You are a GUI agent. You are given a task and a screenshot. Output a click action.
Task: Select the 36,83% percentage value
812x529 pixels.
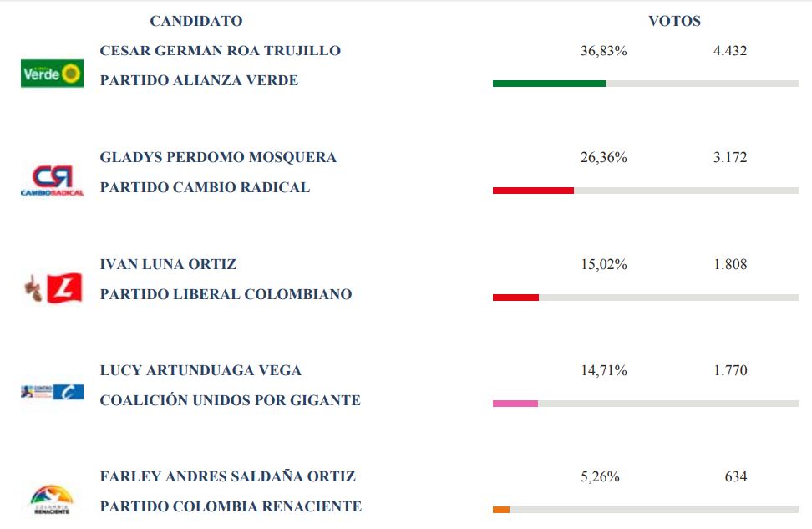pyautogui.click(x=604, y=51)
